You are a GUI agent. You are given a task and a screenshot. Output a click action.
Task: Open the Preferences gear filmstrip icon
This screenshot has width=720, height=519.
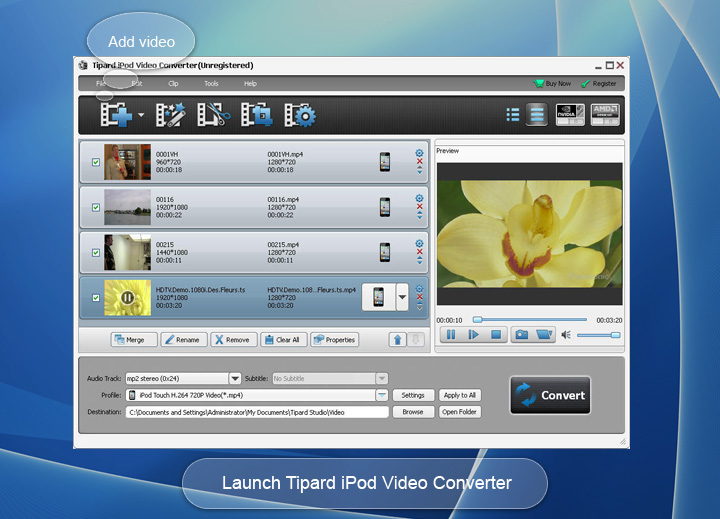click(x=300, y=115)
